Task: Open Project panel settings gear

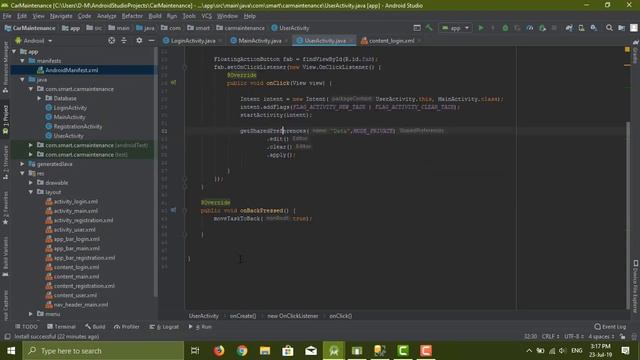Action: coord(139,41)
